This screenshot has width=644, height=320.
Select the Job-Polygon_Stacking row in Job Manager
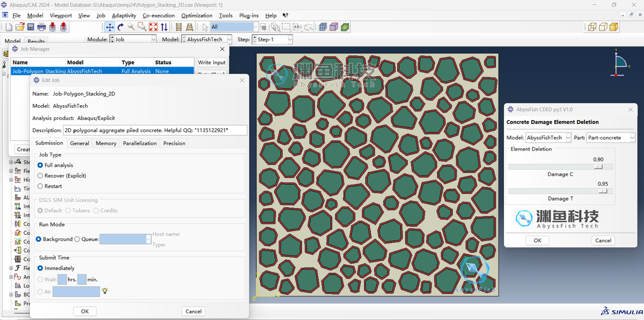102,71
